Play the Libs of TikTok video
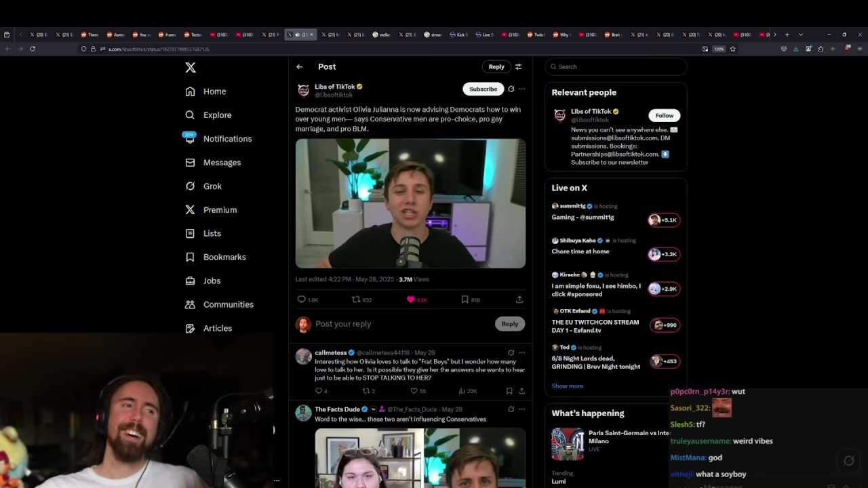868x488 pixels. coord(410,203)
